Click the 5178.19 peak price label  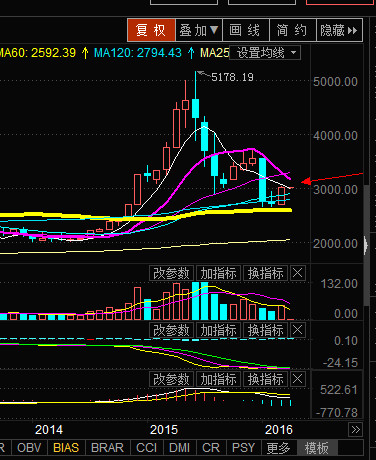coord(232,77)
